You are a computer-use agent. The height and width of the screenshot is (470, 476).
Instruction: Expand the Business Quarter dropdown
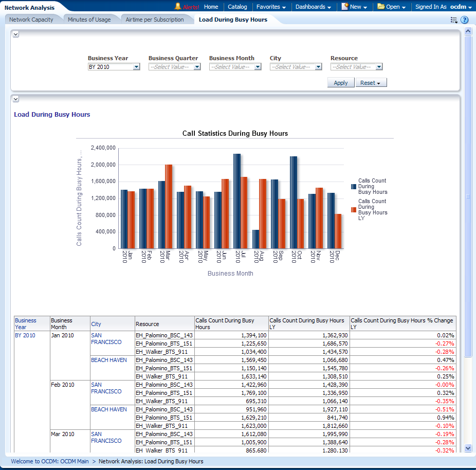tap(197, 67)
